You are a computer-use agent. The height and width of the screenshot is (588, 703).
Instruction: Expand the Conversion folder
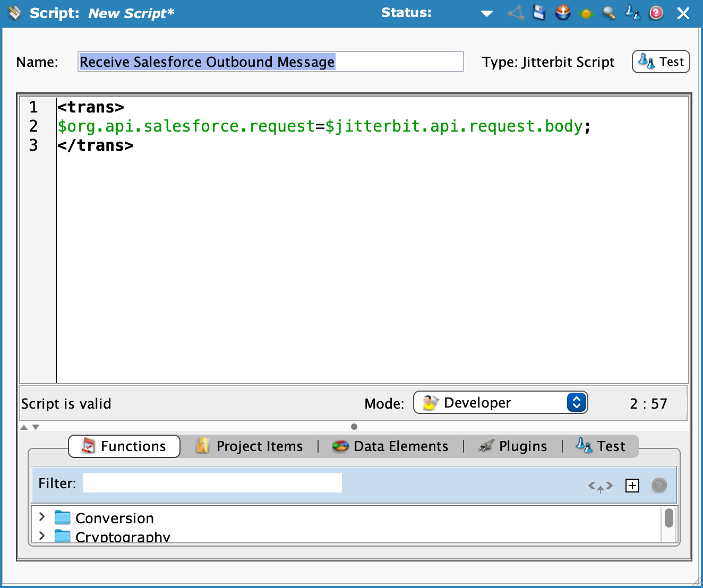click(42, 517)
